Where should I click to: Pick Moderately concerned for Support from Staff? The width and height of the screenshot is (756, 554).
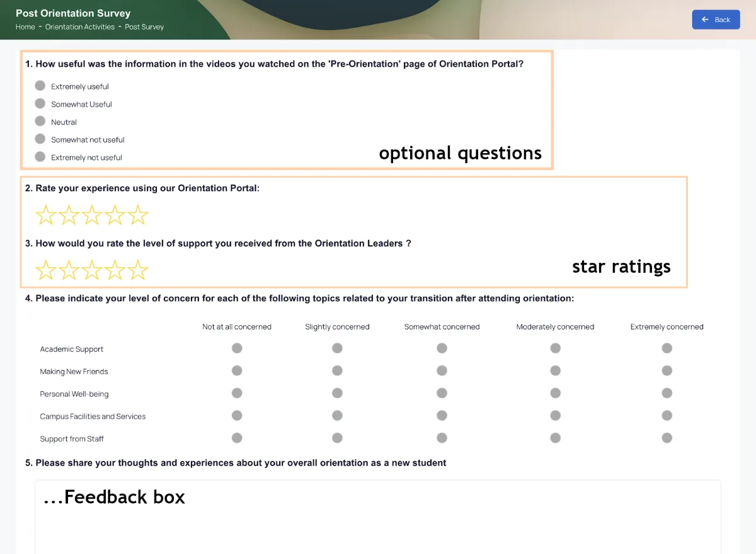[555, 437]
